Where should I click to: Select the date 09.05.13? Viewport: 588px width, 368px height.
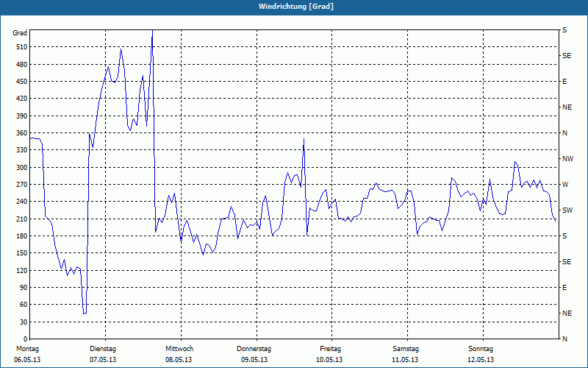click(254, 360)
